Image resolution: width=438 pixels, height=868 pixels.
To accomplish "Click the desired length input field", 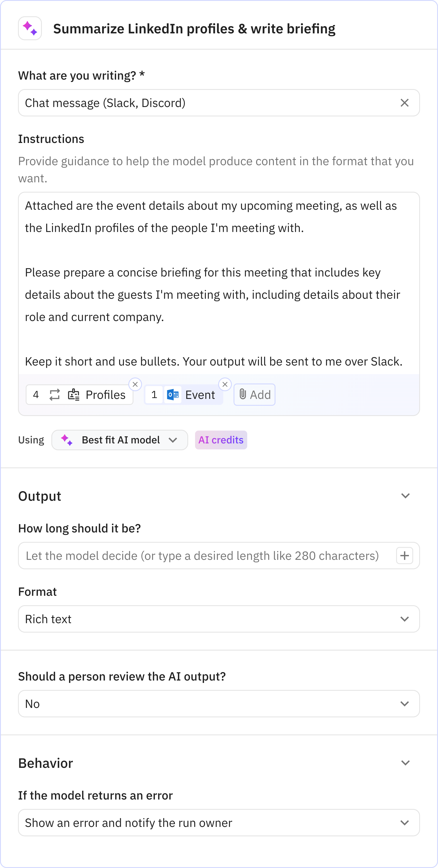I will coord(202,556).
